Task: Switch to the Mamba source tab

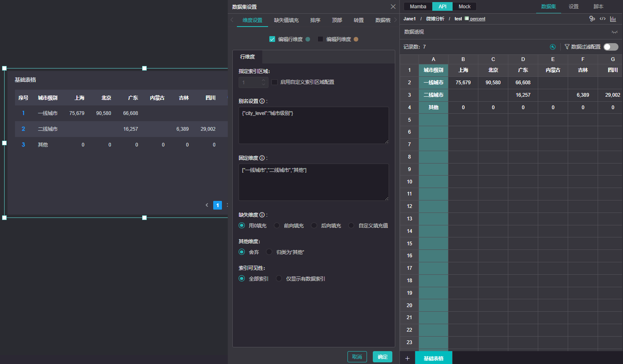Action: click(418, 7)
